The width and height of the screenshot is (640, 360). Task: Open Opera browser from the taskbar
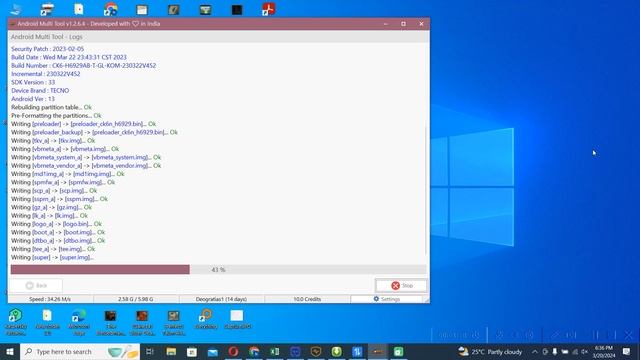[x=233, y=351]
